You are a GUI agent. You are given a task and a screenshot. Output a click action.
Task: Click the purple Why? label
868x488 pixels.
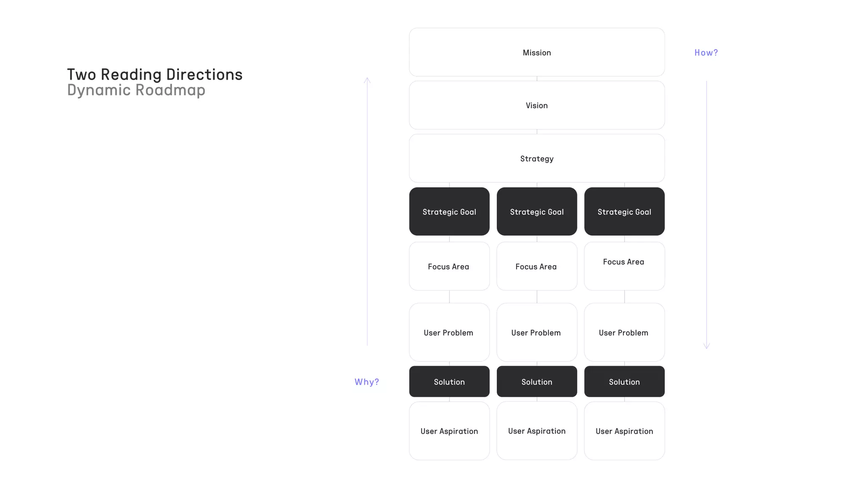click(x=367, y=382)
